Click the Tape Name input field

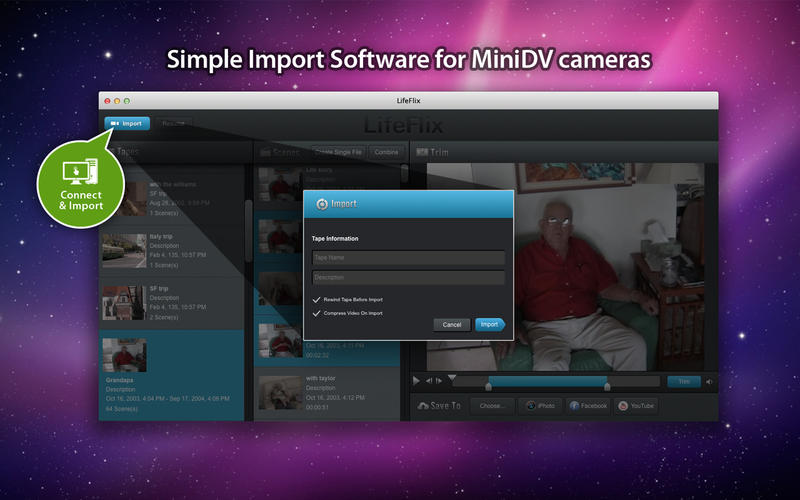(x=408, y=257)
